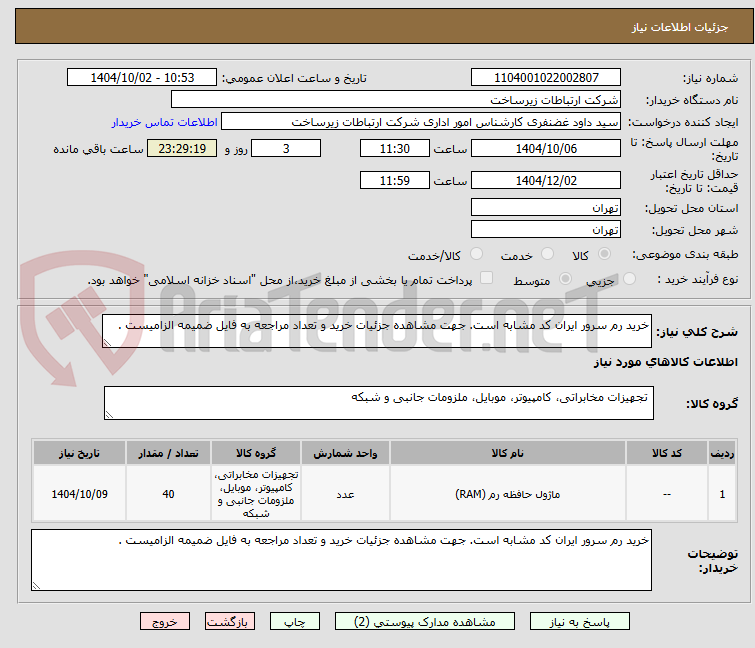Click the quantity cell 40
Screen dimensions: 755x648
pos(168,494)
